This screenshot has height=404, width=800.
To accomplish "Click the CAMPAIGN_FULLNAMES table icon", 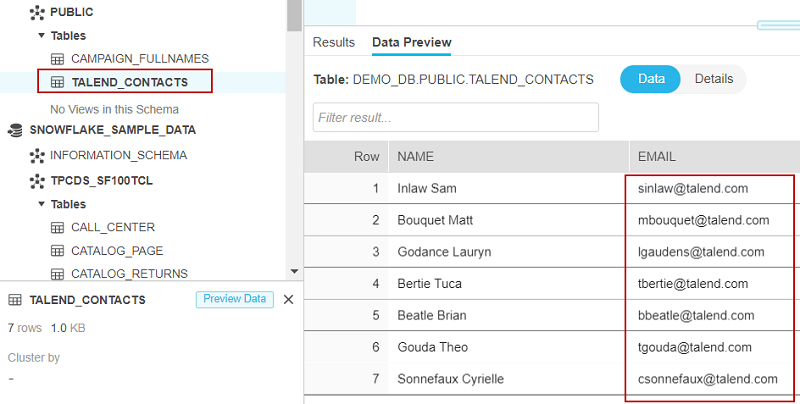I will tap(58, 59).
